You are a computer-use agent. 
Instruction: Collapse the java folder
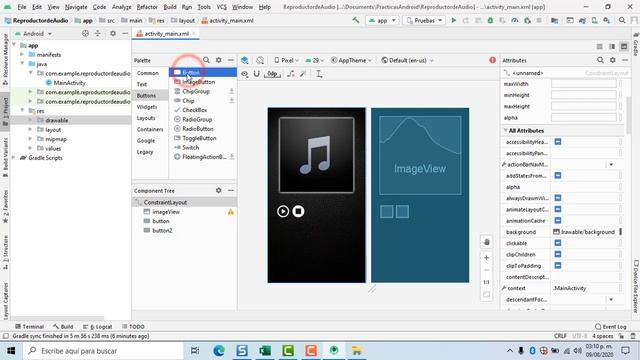tap(22, 64)
